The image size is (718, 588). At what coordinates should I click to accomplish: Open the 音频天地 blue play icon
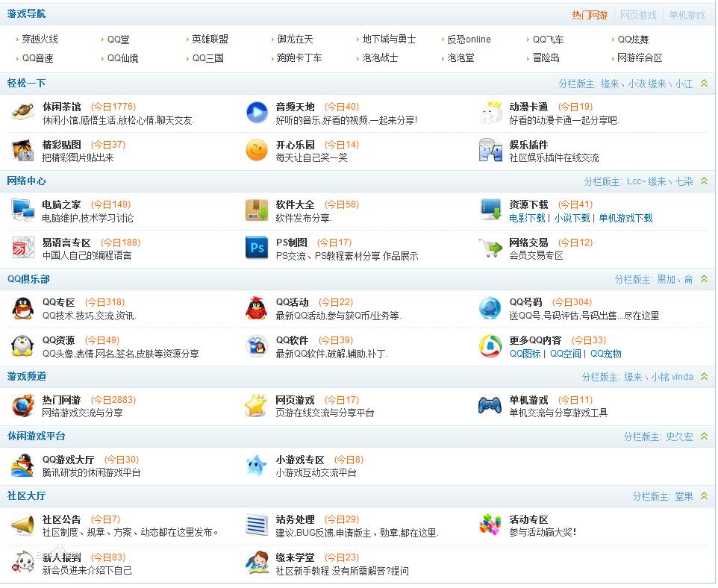257,113
